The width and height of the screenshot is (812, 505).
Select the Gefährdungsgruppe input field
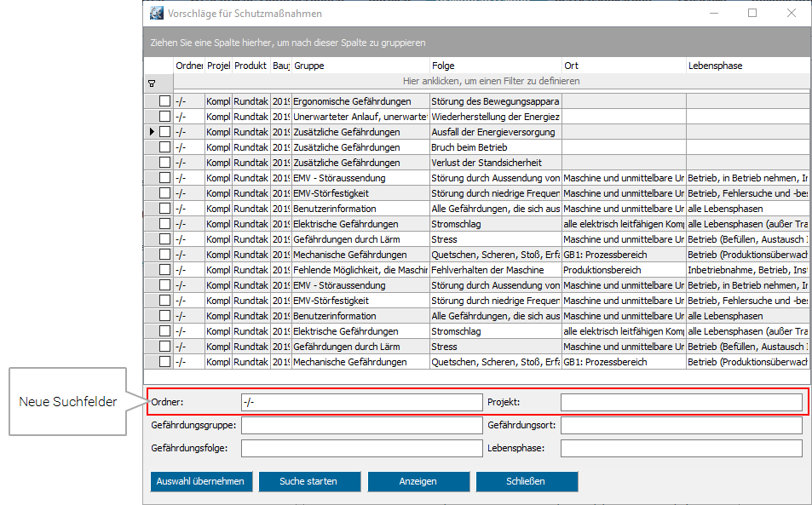click(x=361, y=425)
